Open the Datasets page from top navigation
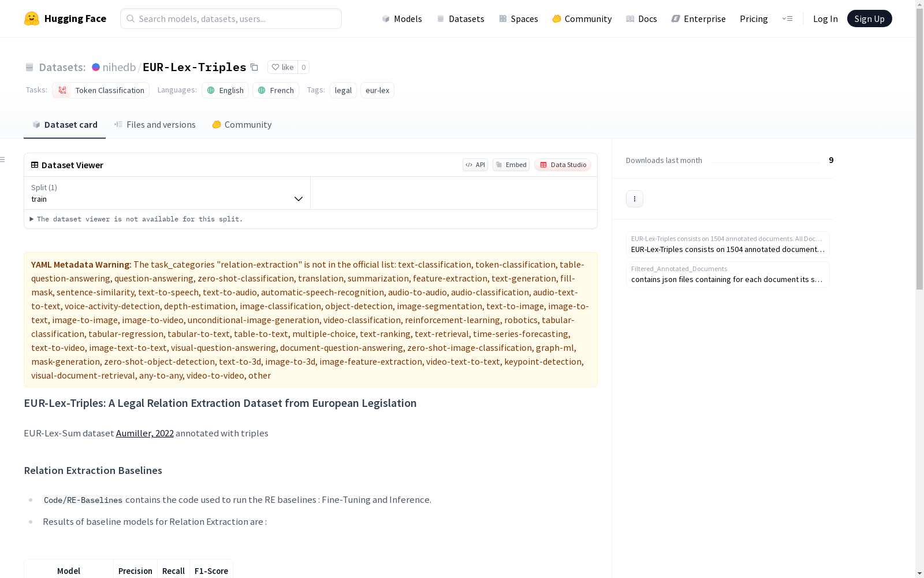924x578 pixels. pyautogui.click(x=460, y=18)
